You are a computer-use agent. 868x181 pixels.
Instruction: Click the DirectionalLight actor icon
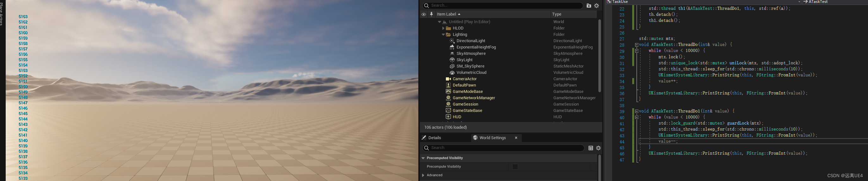[x=452, y=41]
